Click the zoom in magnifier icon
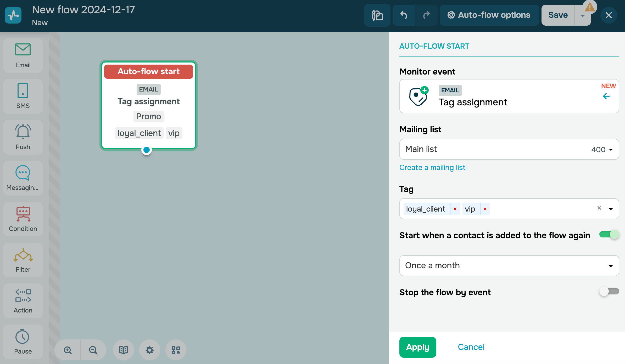Screen dimensions: 625x364 [68, 350]
